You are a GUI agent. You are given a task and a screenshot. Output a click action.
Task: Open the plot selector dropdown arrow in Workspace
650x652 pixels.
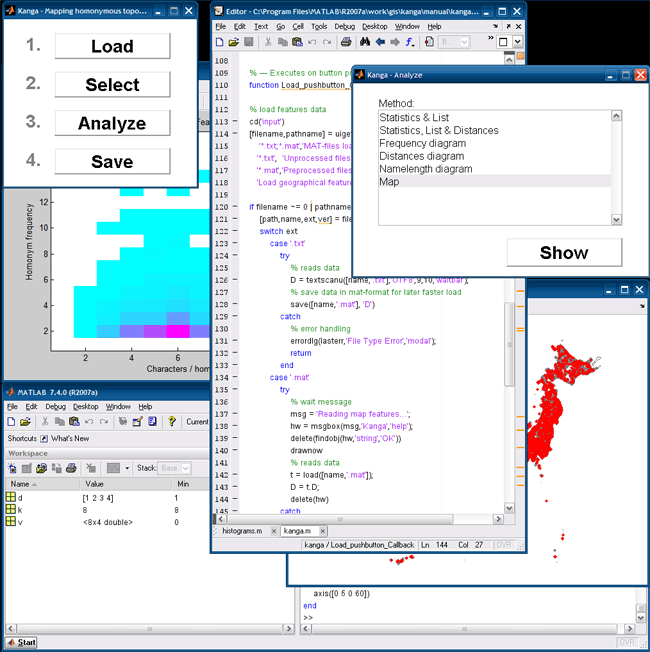tap(127, 468)
